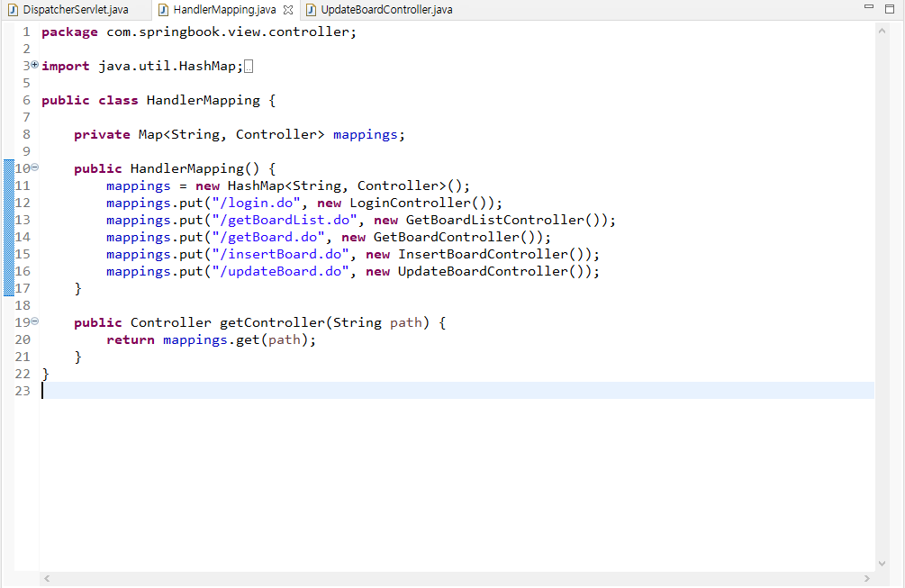Viewport: 905px width, 588px height.
Task: Expand the collapsed import placeholder box
Action: pos(249,67)
